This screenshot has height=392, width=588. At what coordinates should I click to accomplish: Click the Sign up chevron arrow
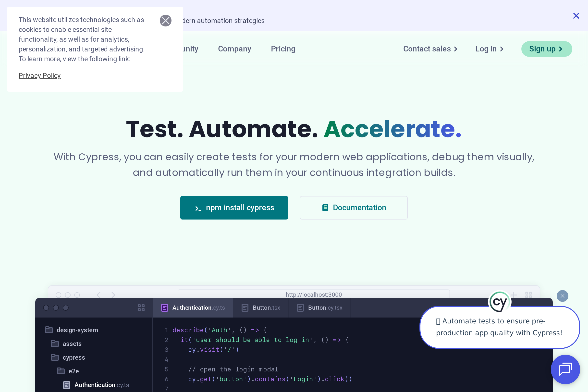point(560,49)
